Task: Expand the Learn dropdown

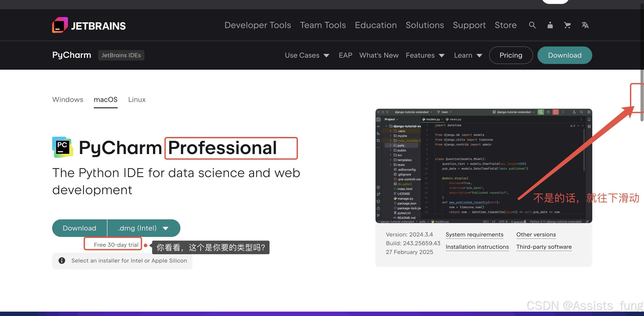Action: pyautogui.click(x=468, y=55)
